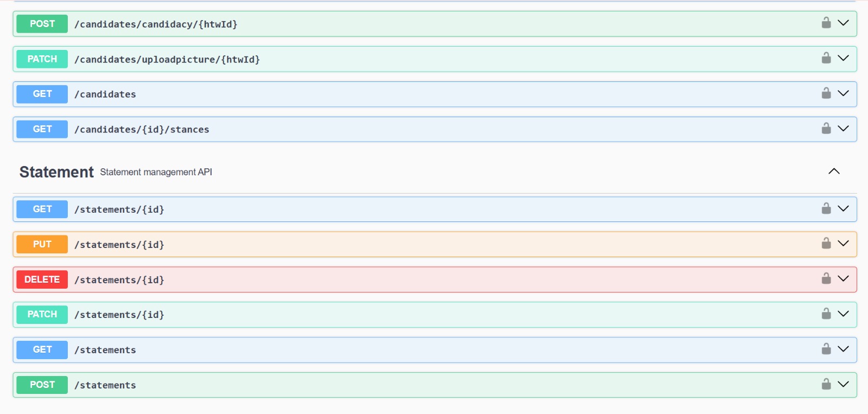The height and width of the screenshot is (414, 868).
Task: Click GET badge for /candidates/{id}/stances
Action: pyautogui.click(x=42, y=129)
